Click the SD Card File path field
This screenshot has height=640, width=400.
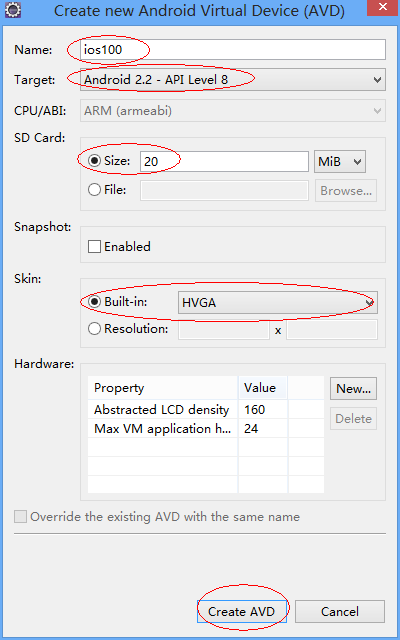coord(224,191)
